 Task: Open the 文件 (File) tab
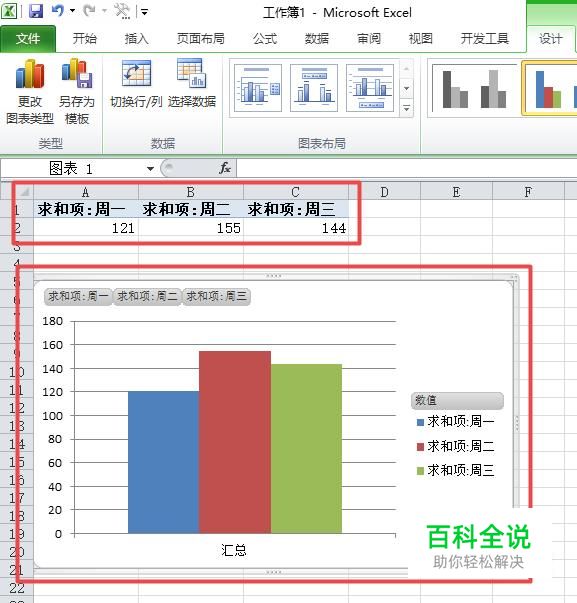coord(28,38)
